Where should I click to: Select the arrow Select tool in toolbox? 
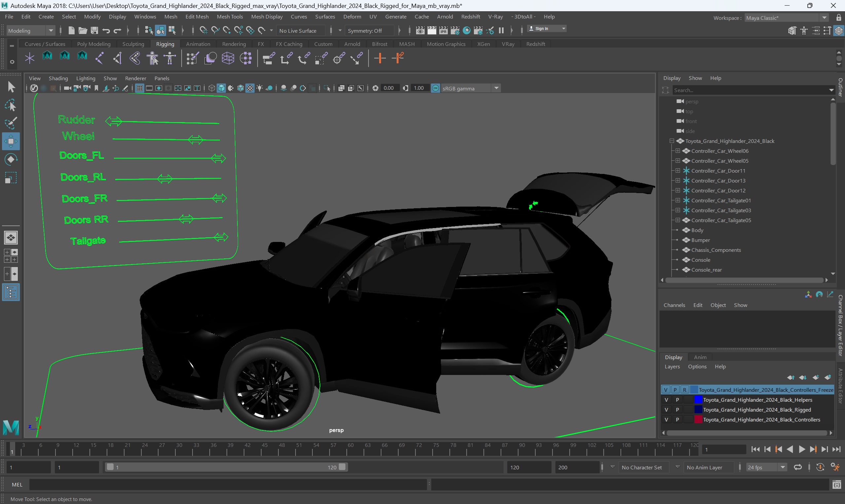[x=11, y=87]
